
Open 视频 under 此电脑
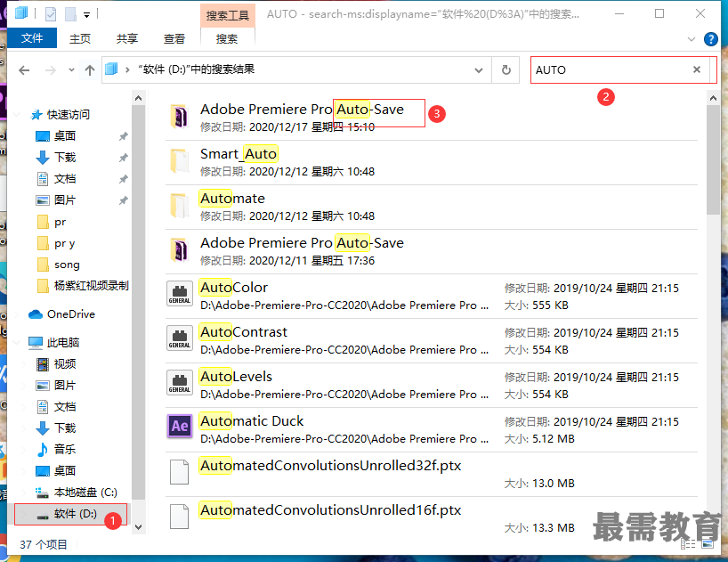click(65, 364)
